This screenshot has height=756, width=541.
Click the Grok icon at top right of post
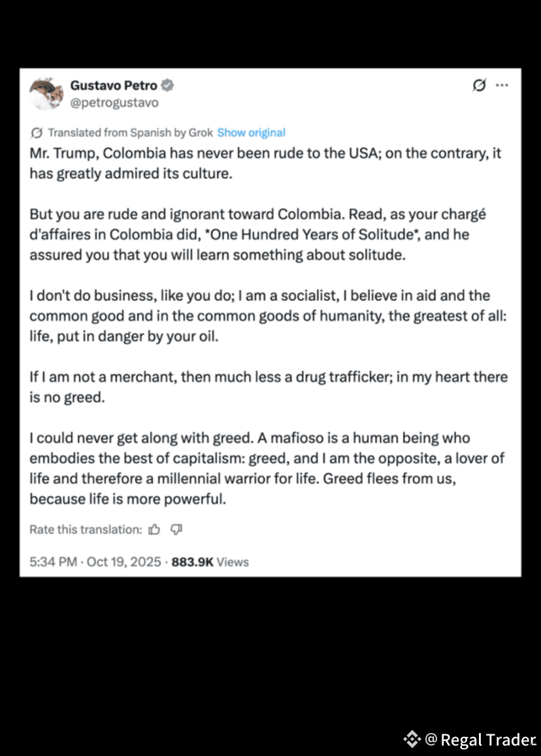point(479,86)
